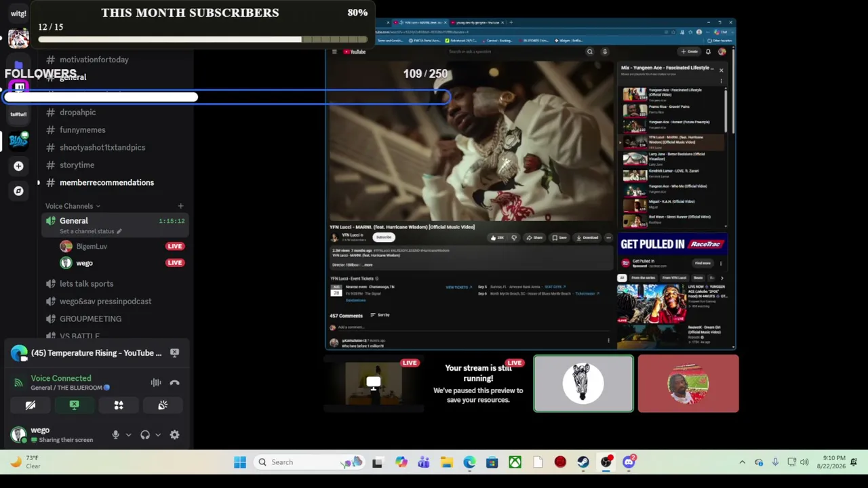This screenshot has height=488, width=868.
Task: Open the weather widget showing 73°F
Action: click(x=24, y=462)
